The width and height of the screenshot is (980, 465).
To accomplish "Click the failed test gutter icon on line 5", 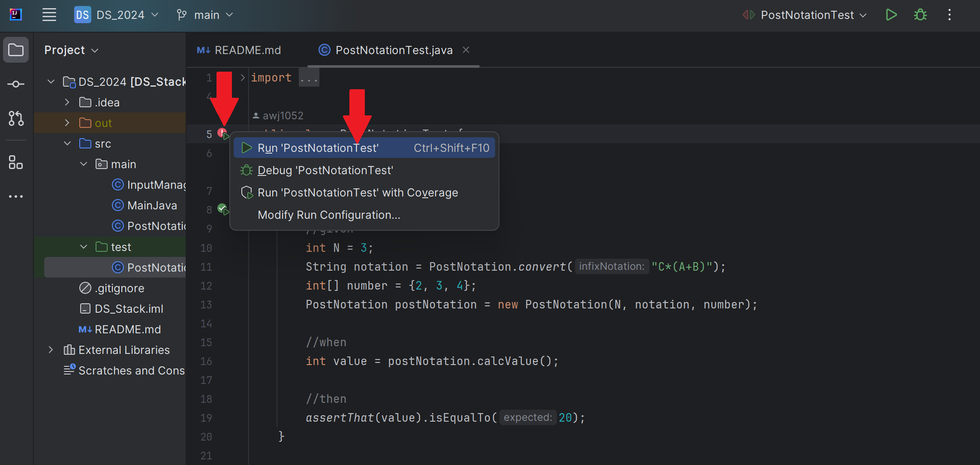I will (222, 133).
